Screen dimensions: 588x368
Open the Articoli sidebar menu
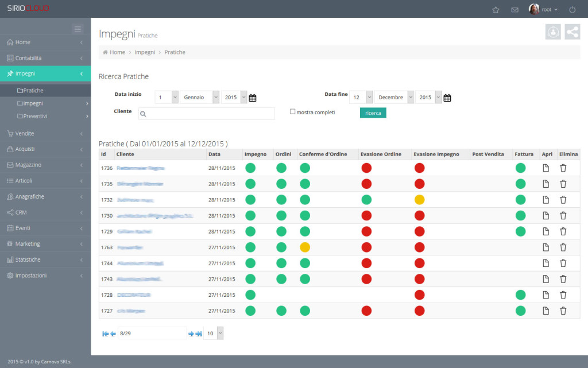click(x=45, y=181)
